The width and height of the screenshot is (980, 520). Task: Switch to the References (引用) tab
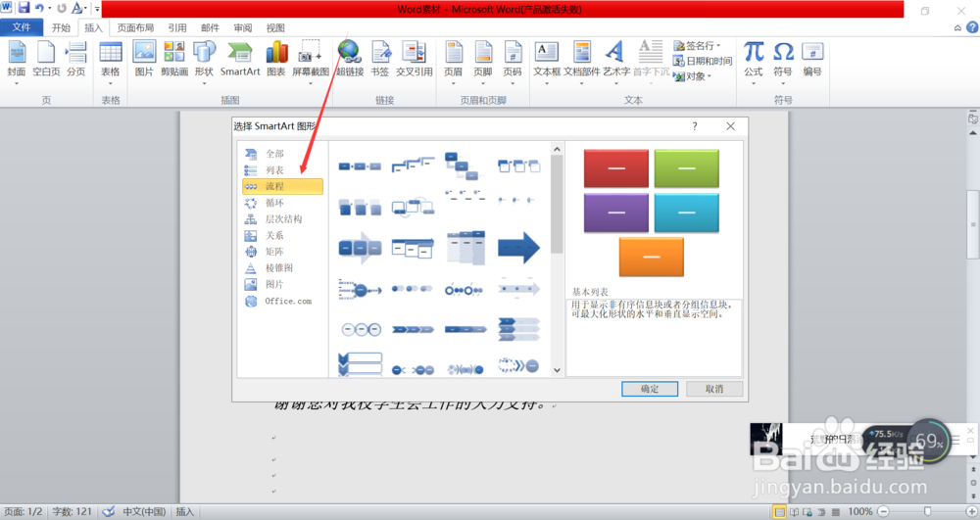[177, 27]
